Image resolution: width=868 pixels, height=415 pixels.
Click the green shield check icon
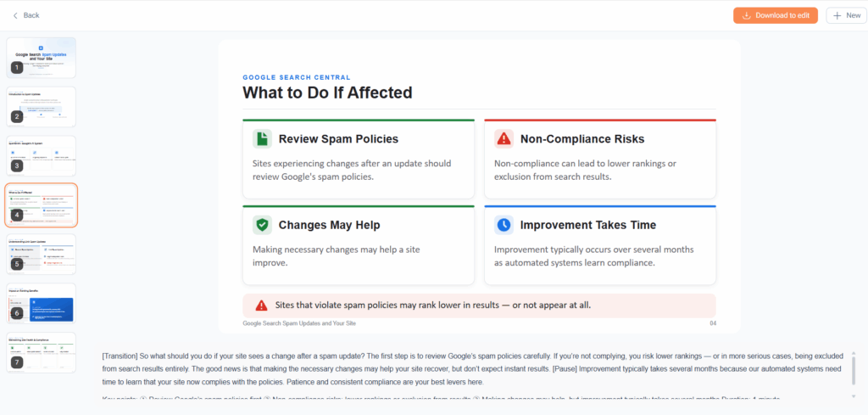click(x=262, y=225)
